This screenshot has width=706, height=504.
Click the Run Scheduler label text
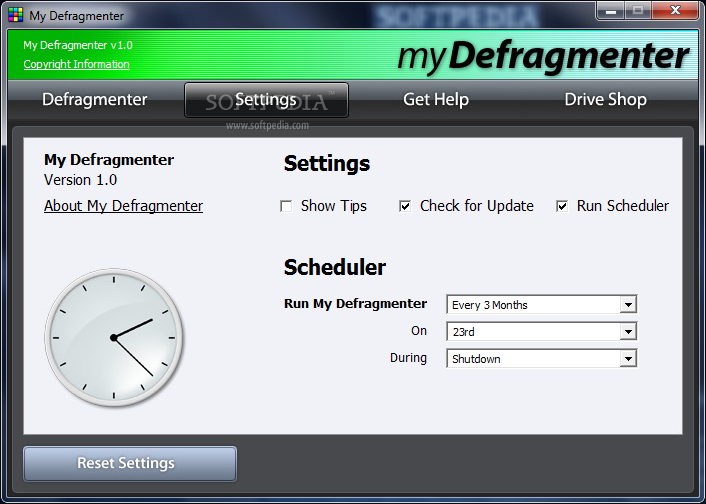tap(623, 206)
